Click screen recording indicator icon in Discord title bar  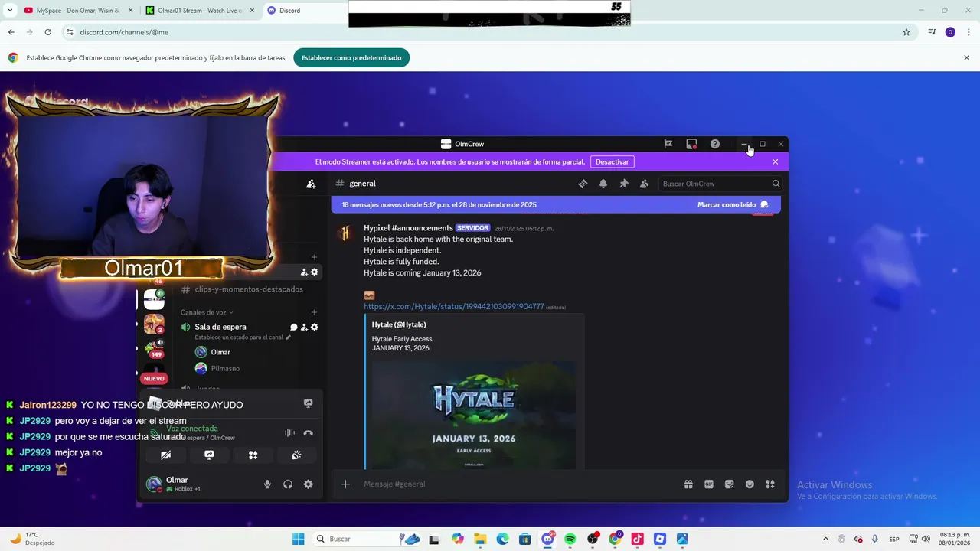[x=691, y=144]
